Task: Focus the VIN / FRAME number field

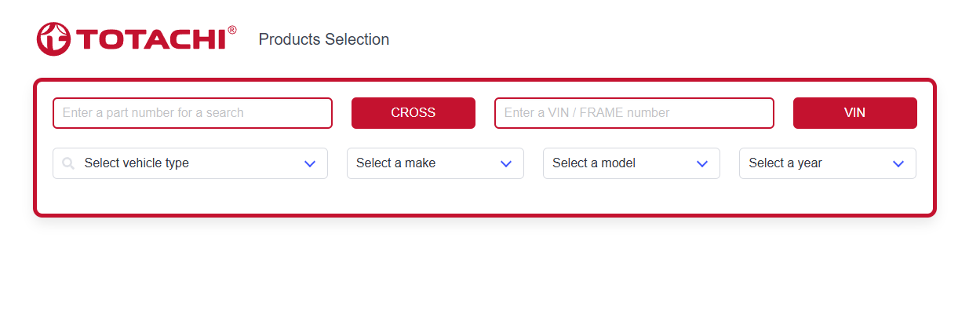Action: (634, 113)
